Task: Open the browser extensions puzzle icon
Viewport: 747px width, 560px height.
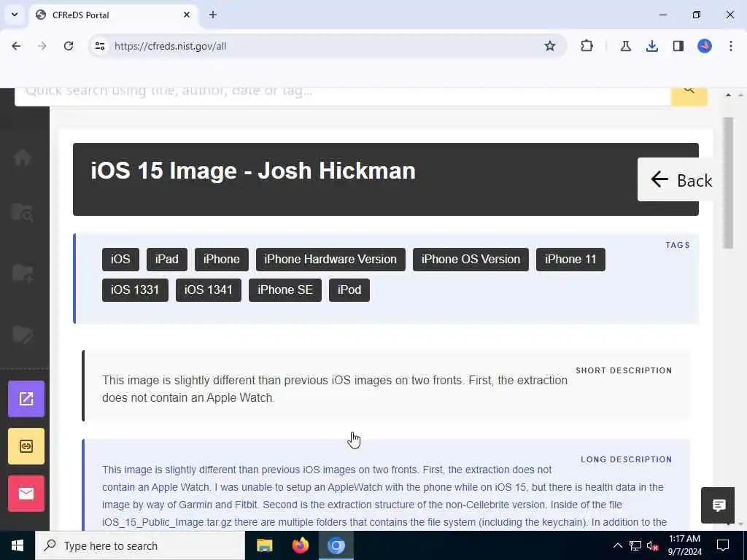Action: [587, 46]
